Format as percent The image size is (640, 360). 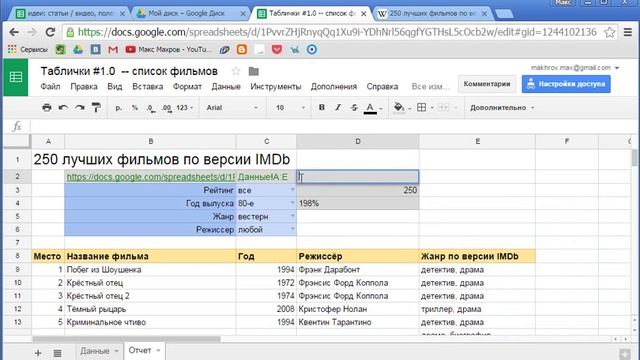(x=135, y=108)
